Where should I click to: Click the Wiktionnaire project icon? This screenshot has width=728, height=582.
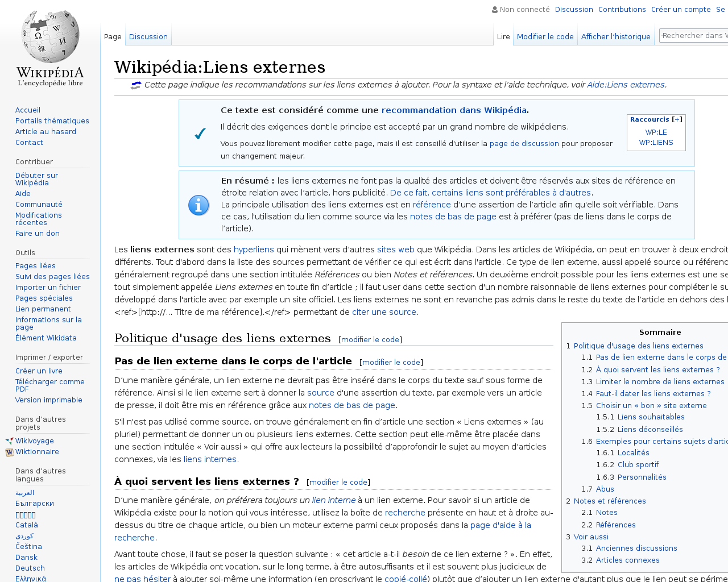pyautogui.click(x=9, y=452)
